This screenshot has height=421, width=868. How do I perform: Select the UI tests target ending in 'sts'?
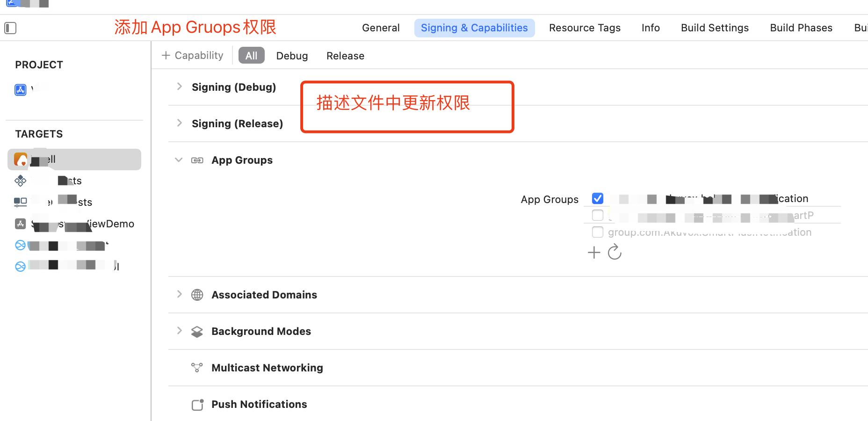[74, 202]
